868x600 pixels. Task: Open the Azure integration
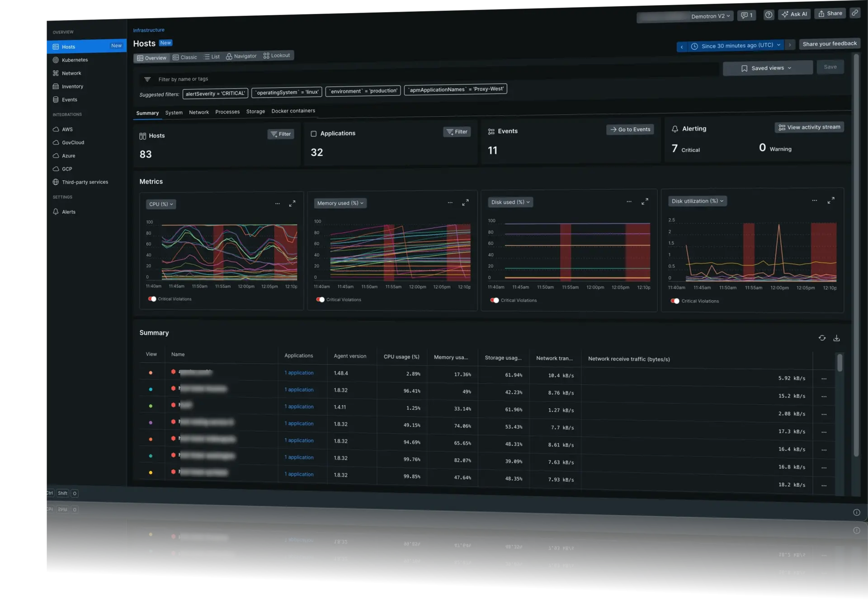point(68,156)
